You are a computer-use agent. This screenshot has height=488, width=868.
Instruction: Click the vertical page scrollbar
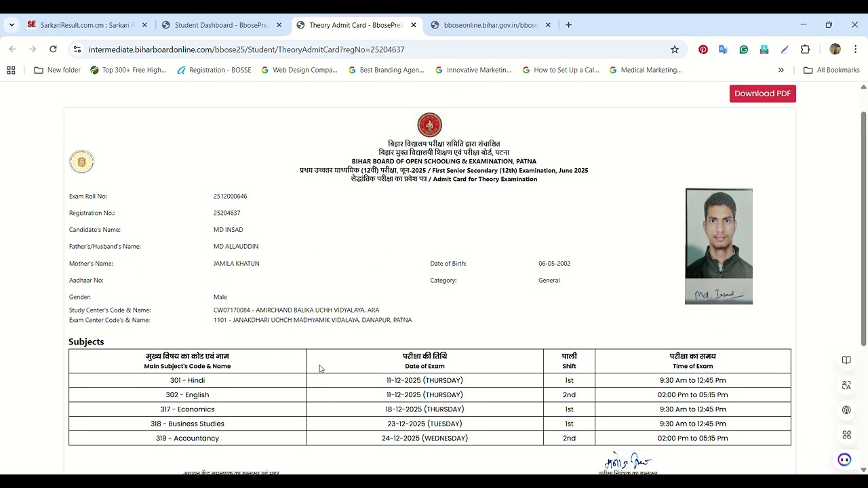point(863,229)
